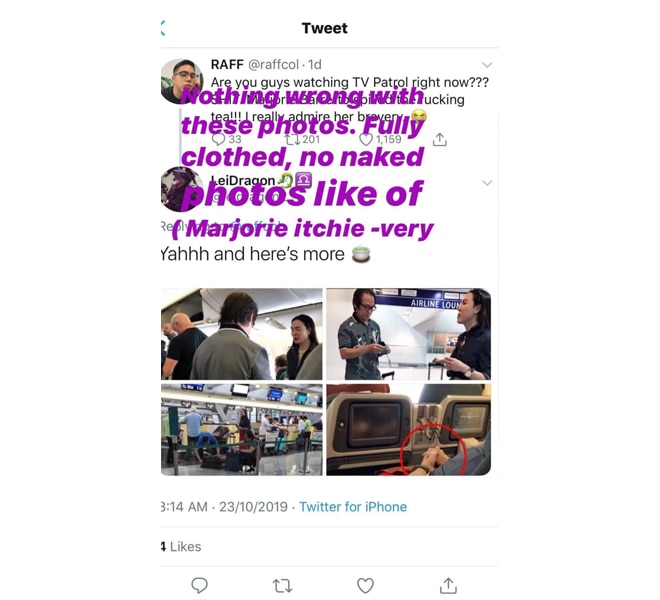Expand options chevron on RAFF's tweet
The image size is (660, 600).
tap(487, 65)
